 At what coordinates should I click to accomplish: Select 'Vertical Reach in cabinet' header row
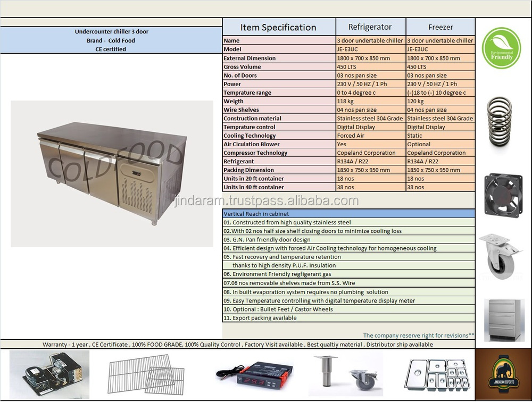pyautogui.click(x=349, y=214)
